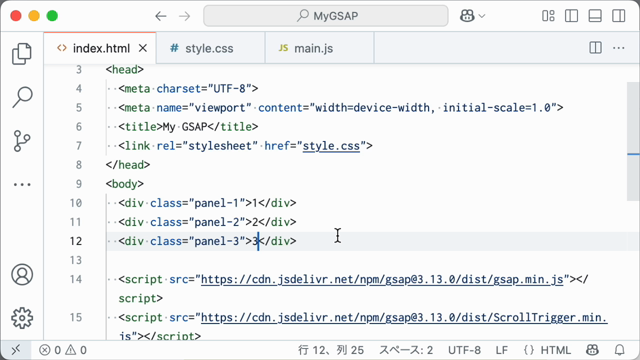Click the <head> tag on line 3

coord(124,69)
